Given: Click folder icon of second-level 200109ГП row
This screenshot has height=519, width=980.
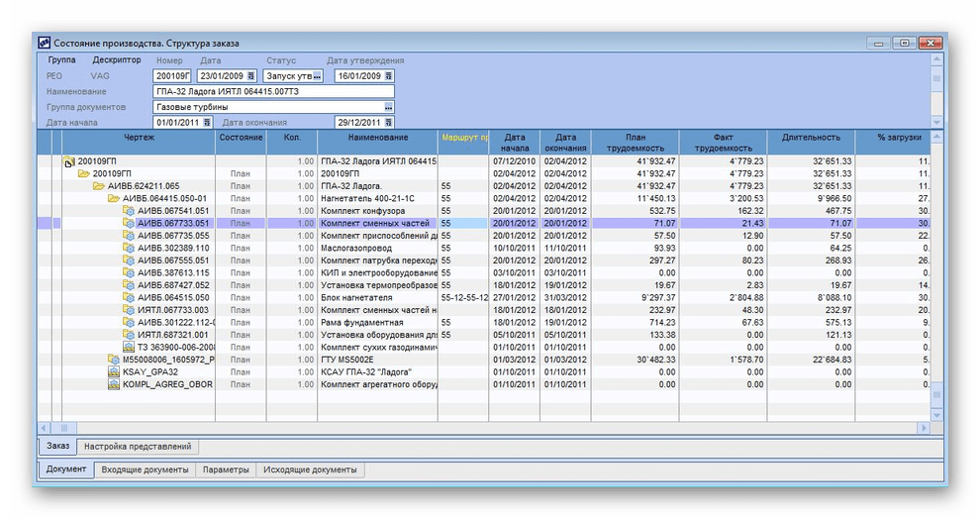Looking at the screenshot, I should tap(84, 174).
